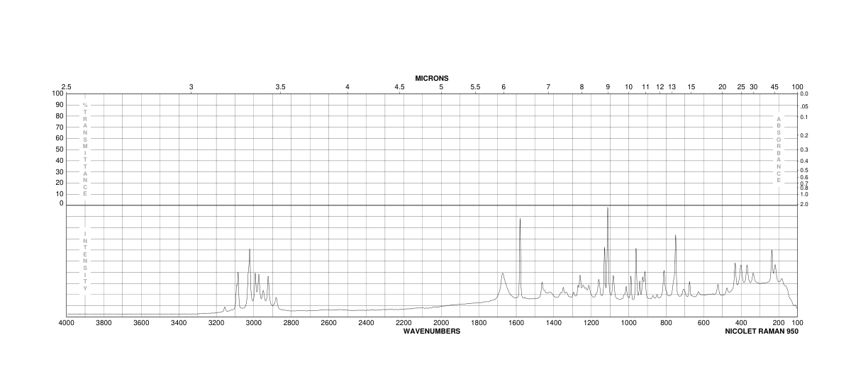Screen dimensions: 868x374
Task: Select the 2800 wavenumber tick label
Action: (291, 323)
